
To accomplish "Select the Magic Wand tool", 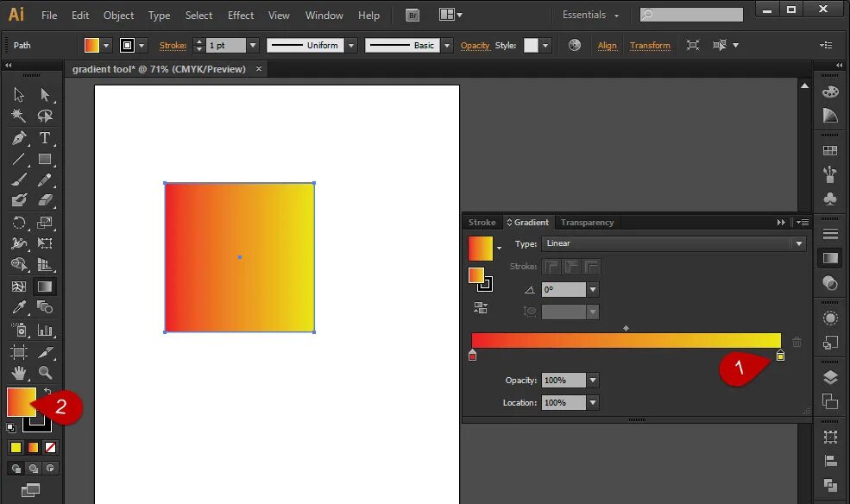I will 19,116.
